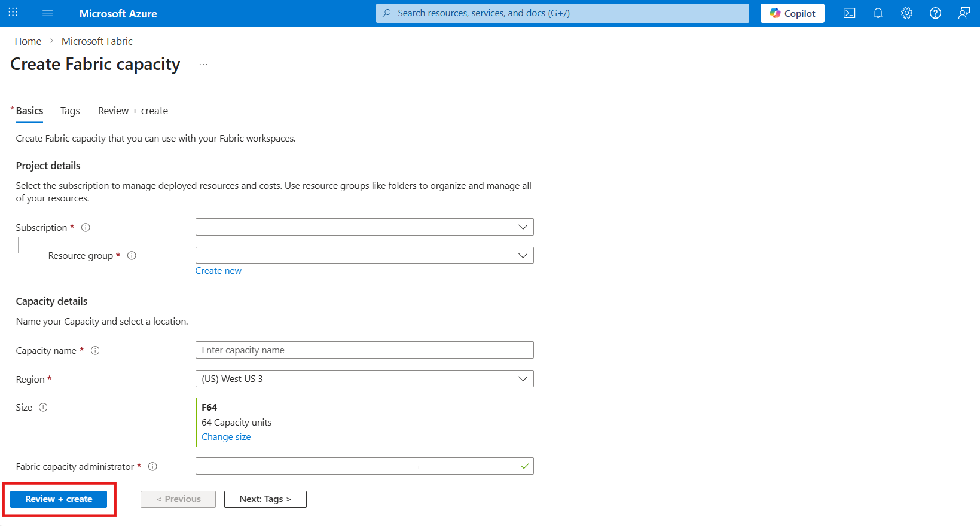Expand the Resource group dropdown
Image resolution: width=980 pixels, height=526 pixels.
pyautogui.click(x=364, y=256)
